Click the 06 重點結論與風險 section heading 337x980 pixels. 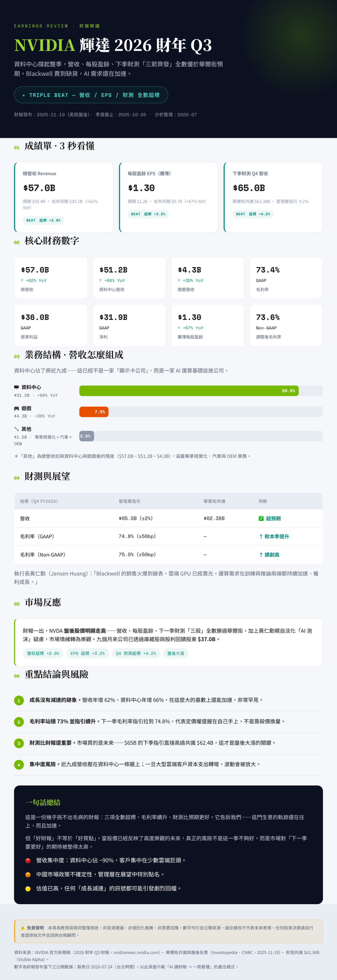coord(51,675)
